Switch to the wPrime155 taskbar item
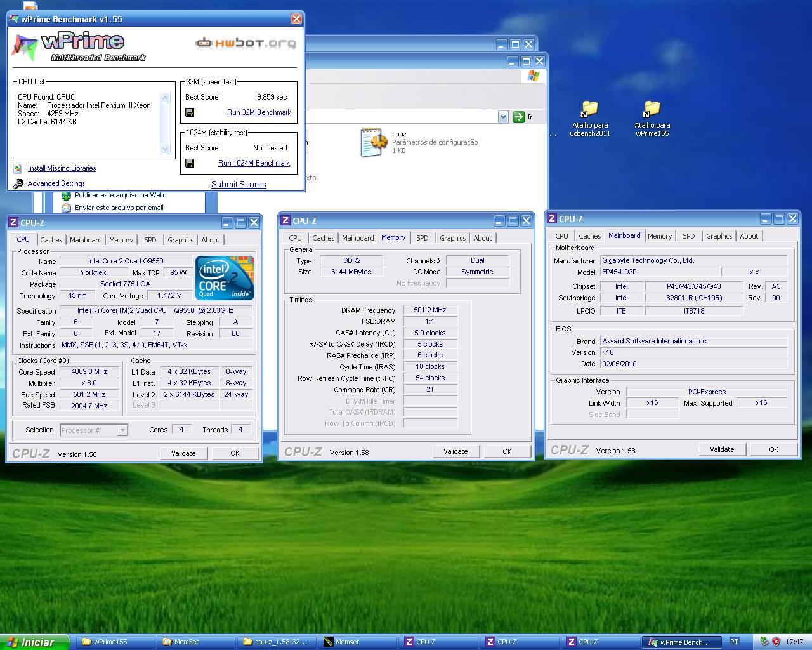812x650 pixels. tap(116, 642)
